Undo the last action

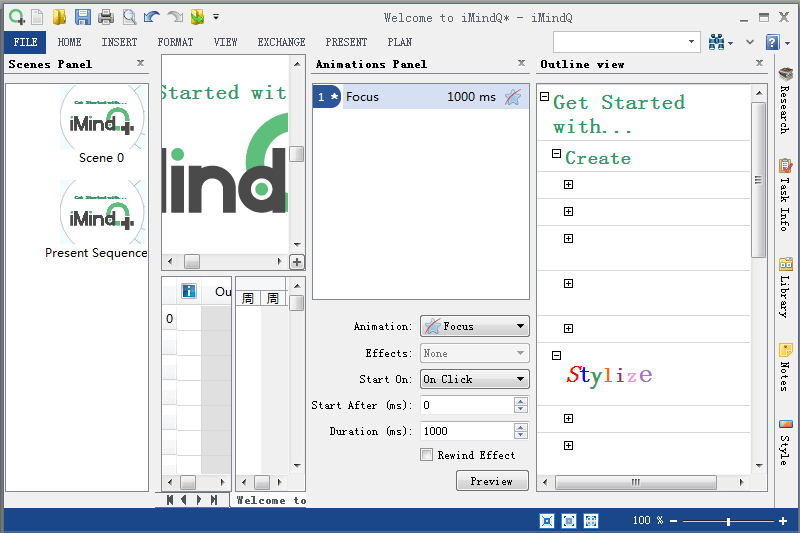pos(152,17)
